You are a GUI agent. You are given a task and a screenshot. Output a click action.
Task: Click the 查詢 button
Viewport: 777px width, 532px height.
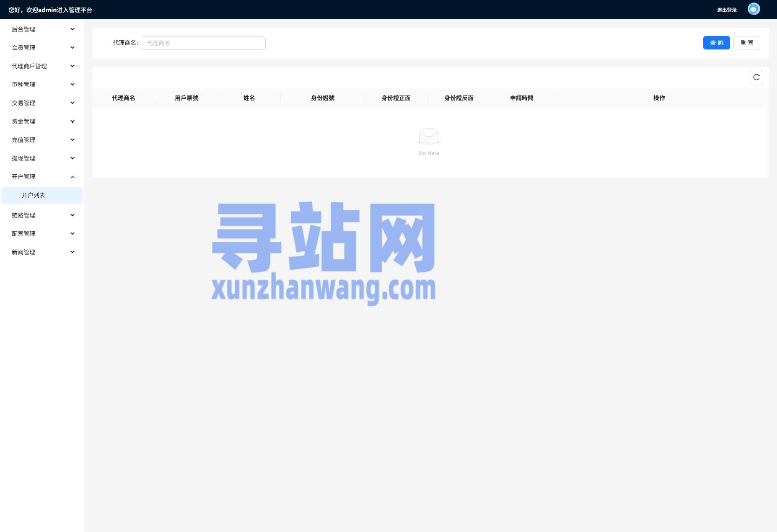[x=716, y=43]
